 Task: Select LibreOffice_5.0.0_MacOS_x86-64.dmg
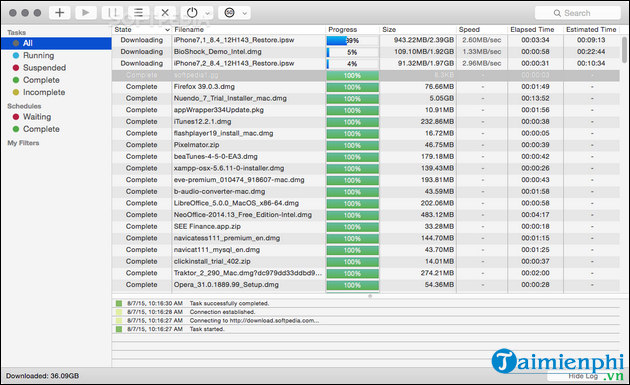[366, 203]
